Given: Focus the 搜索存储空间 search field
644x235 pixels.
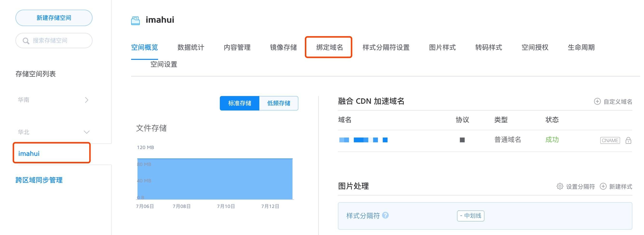Looking at the screenshot, I should coord(54,41).
